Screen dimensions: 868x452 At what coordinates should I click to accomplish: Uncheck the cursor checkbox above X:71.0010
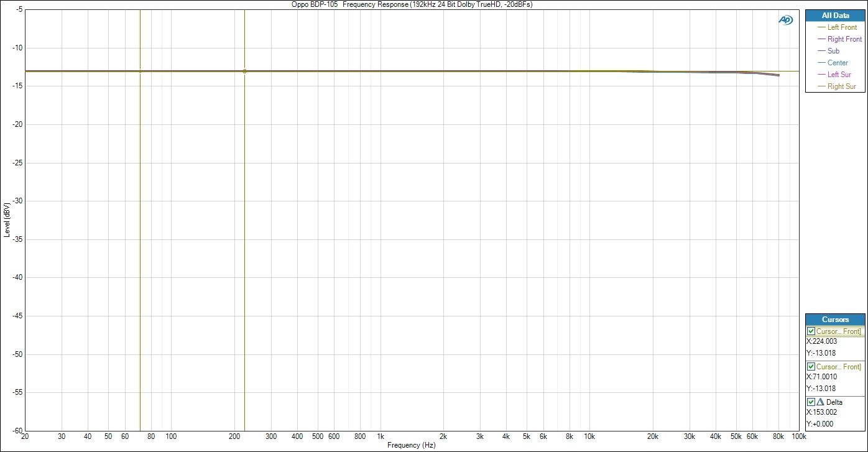[811, 367]
